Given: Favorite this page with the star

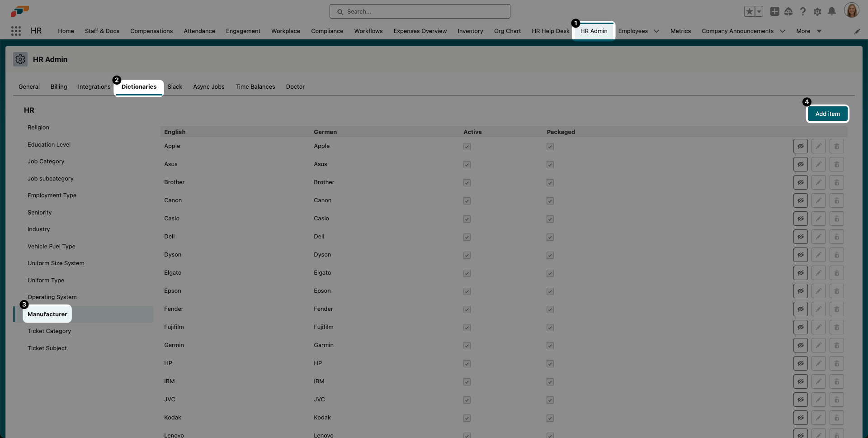Looking at the screenshot, I should pyautogui.click(x=749, y=11).
